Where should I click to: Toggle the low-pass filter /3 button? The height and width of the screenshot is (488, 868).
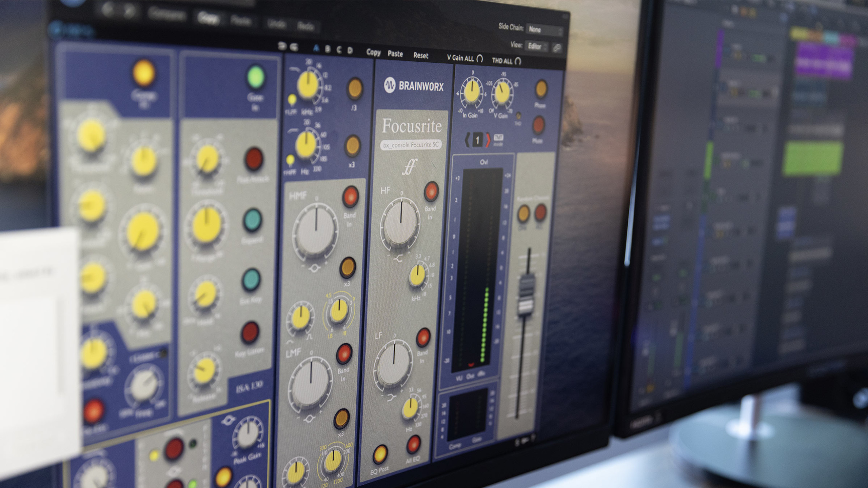tap(354, 89)
